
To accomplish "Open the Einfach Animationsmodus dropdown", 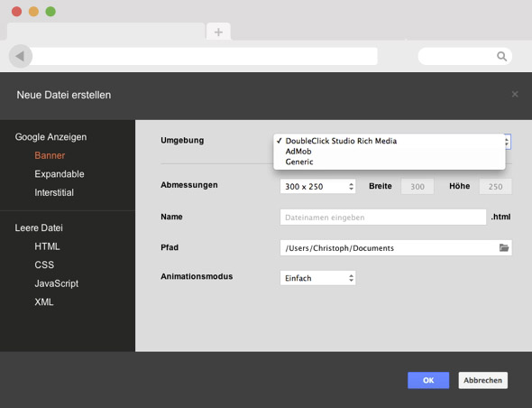I will pyautogui.click(x=317, y=278).
